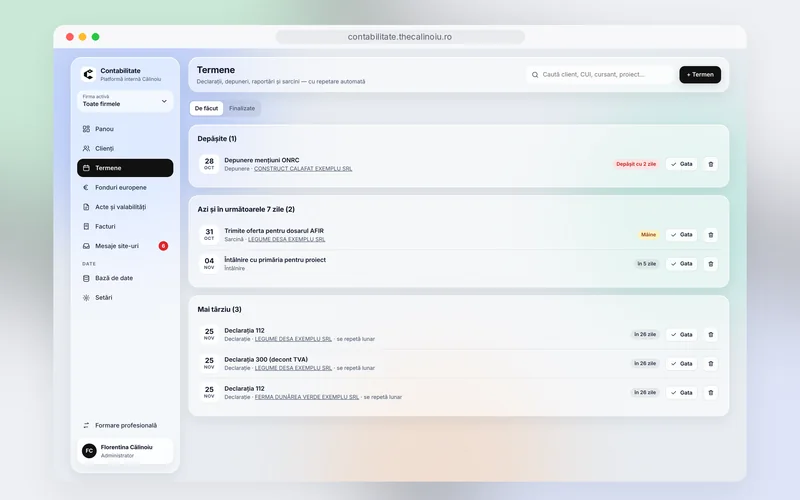The width and height of the screenshot is (800, 500).
Task: Delete the Trimite oferta AFIR task
Action: [x=711, y=235]
